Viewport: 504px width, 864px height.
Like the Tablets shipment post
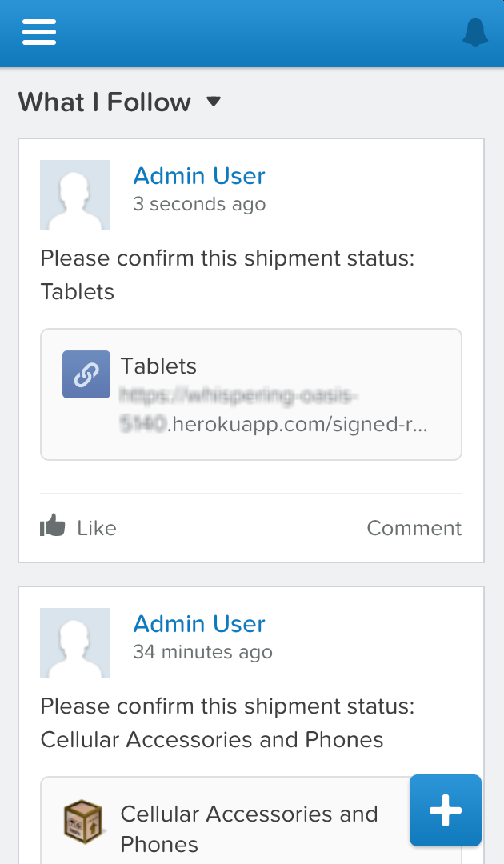coord(78,526)
